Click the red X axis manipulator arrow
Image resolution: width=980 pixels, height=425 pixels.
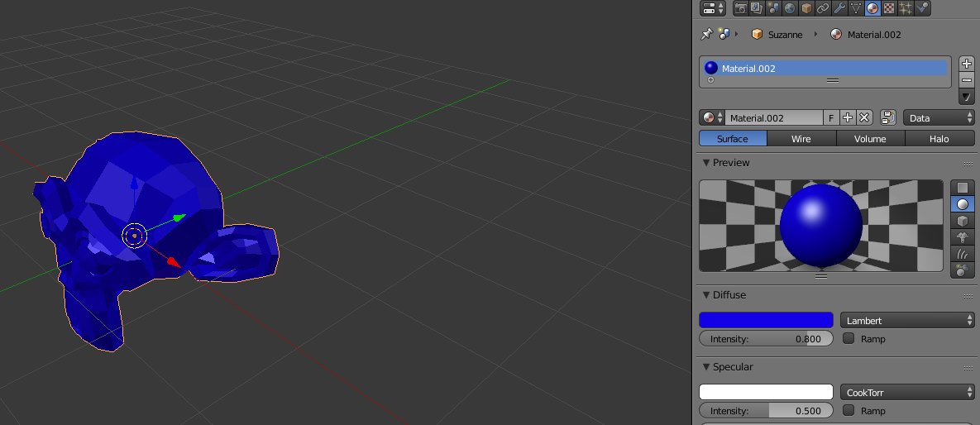[173, 261]
